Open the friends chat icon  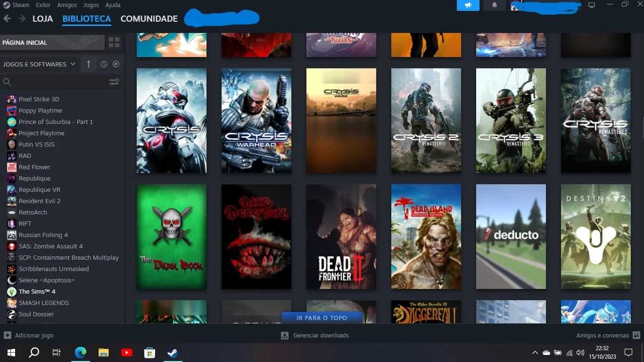click(x=636, y=335)
